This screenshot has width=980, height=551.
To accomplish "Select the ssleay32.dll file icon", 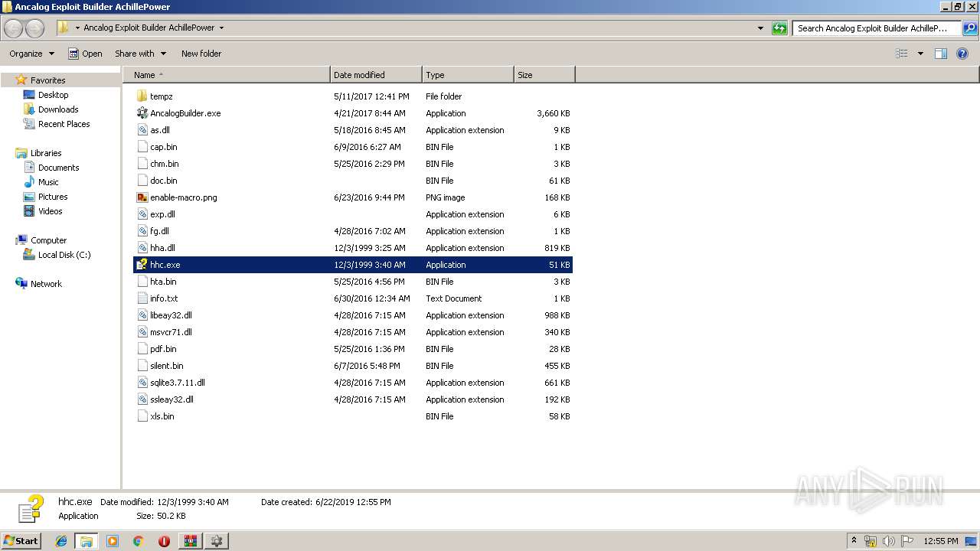I will click(142, 399).
